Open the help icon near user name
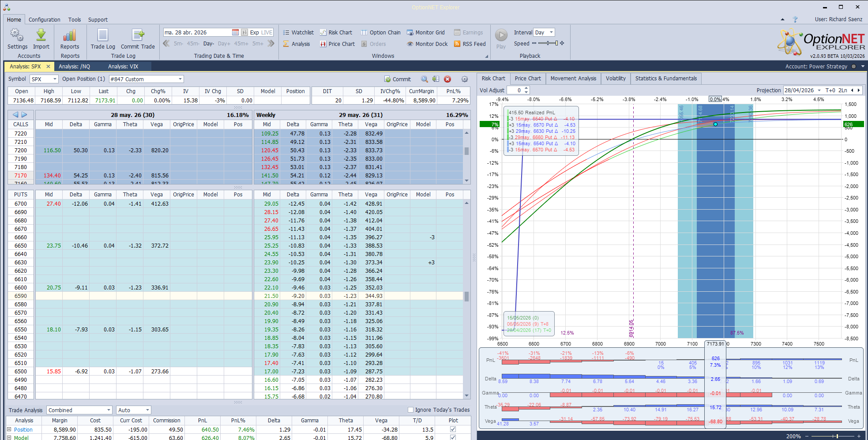The height and width of the screenshot is (440, 868). (795, 19)
